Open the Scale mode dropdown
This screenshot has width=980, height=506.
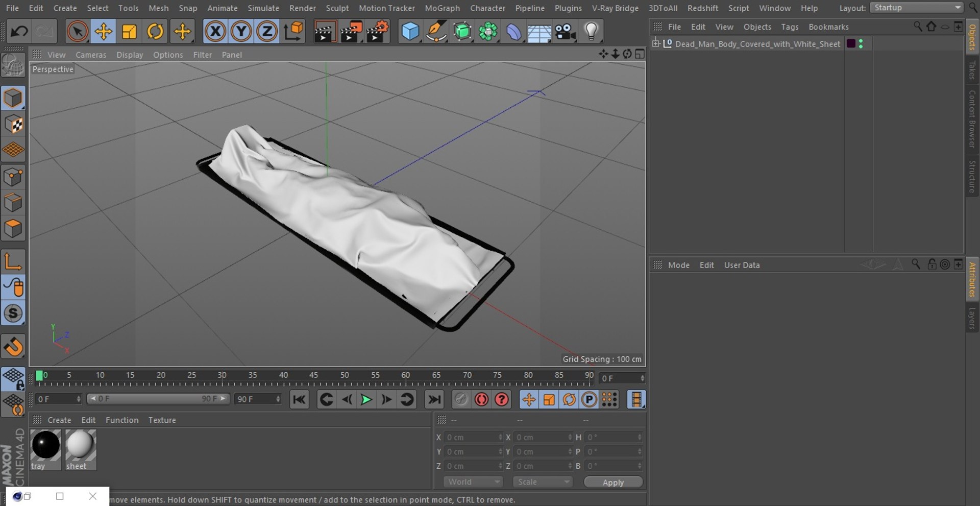[x=543, y=482]
